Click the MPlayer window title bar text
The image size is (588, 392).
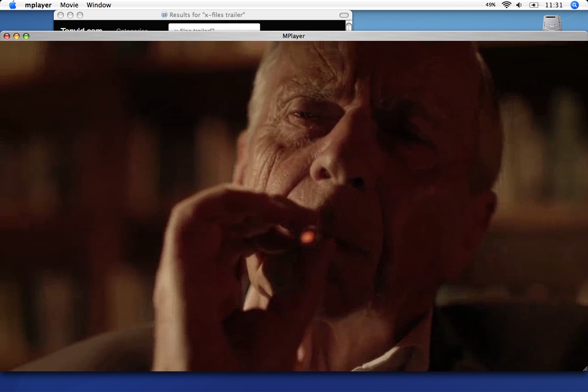point(294,36)
